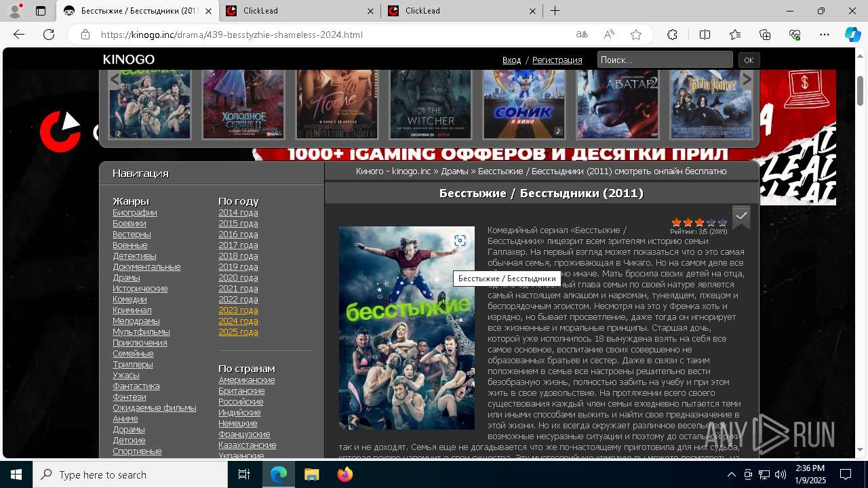Open the Регистрация link
This screenshot has width=868, height=488.
[x=557, y=60]
